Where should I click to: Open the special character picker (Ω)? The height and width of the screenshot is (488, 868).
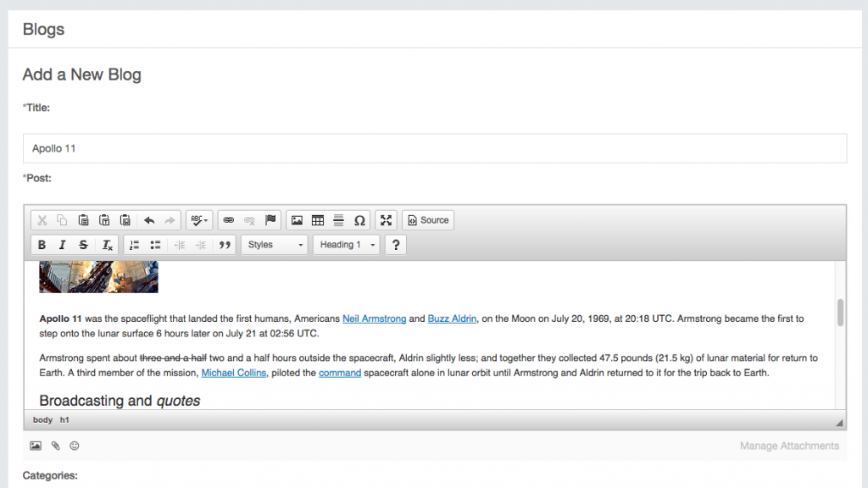point(359,219)
